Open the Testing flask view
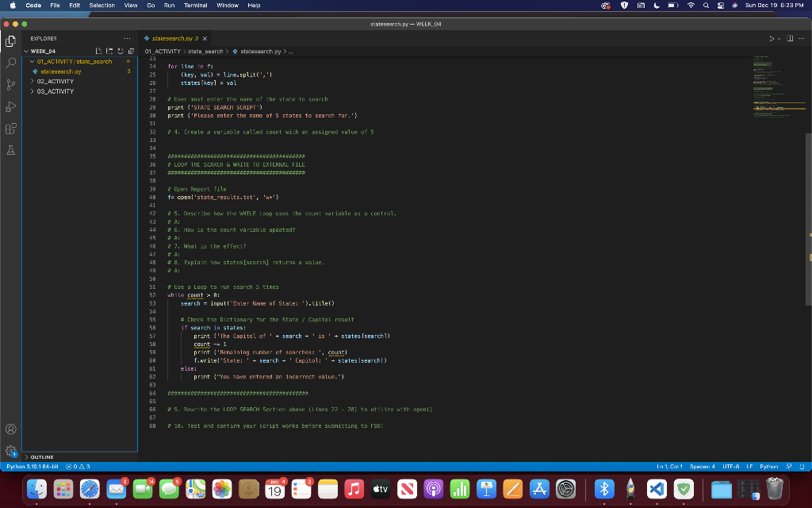The height and width of the screenshot is (508, 812). 12,151
